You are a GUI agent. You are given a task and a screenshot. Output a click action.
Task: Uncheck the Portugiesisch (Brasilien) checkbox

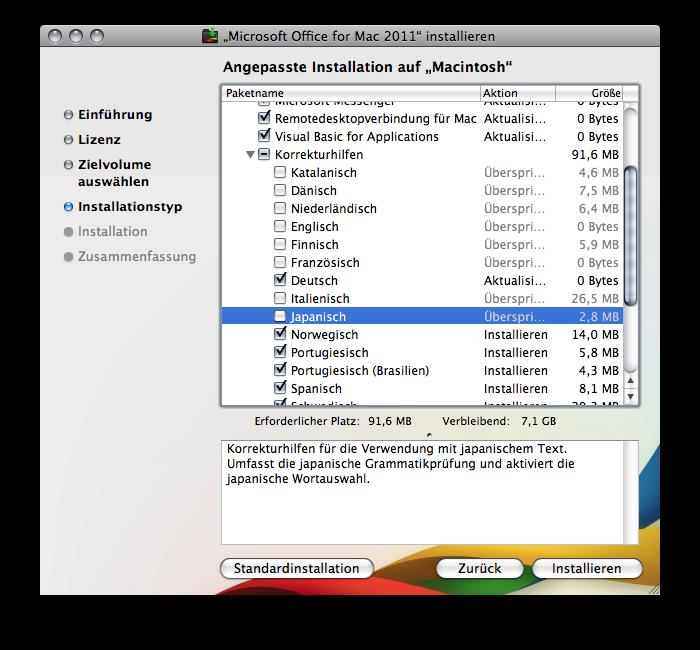(280, 370)
